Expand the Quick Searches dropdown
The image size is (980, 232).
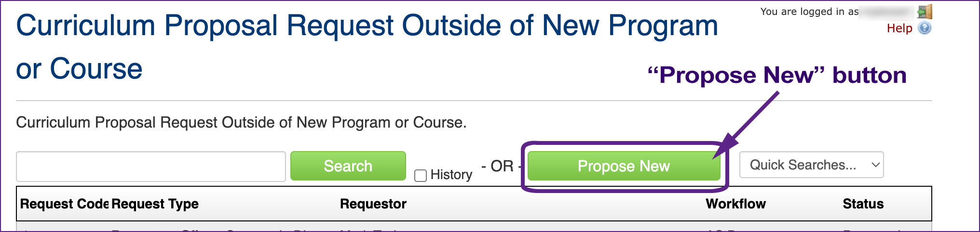(x=811, y=165)
